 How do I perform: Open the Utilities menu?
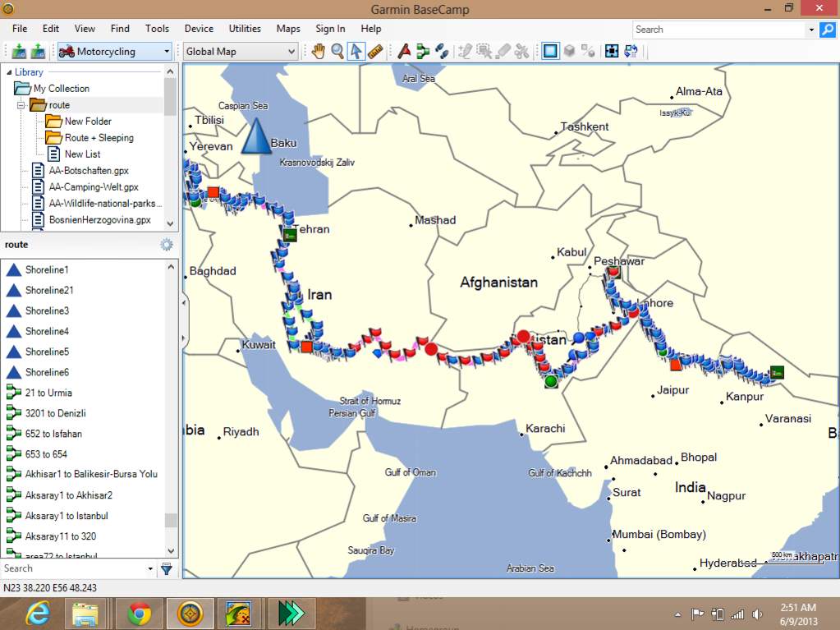click(245, 29)
